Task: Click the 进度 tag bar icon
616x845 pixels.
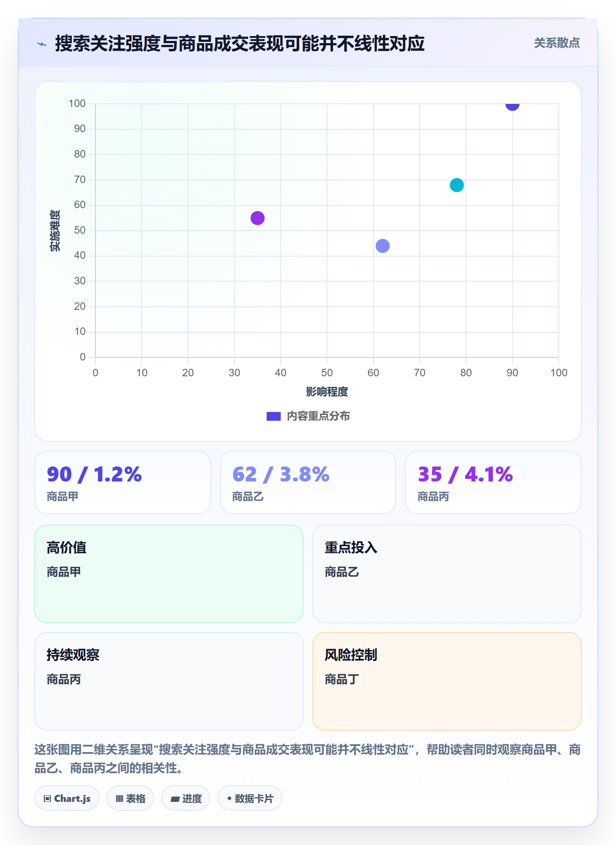Action: pyautogui.click(x=175, y=799)
